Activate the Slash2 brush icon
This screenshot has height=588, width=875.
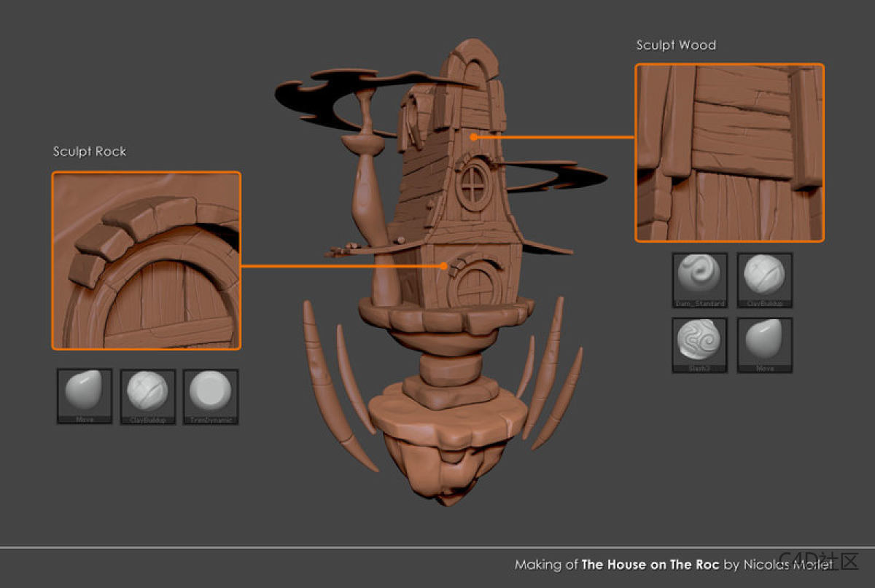click(699, 342)
